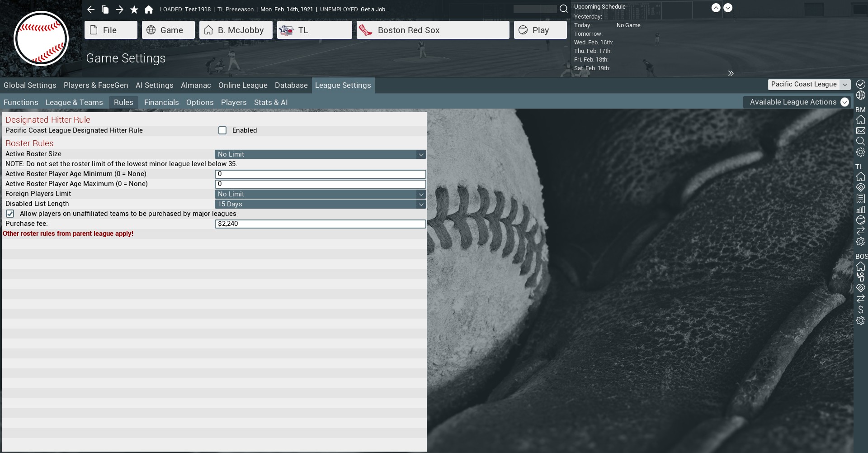
Task: Switch to the Financials tab
Action: 161,102
